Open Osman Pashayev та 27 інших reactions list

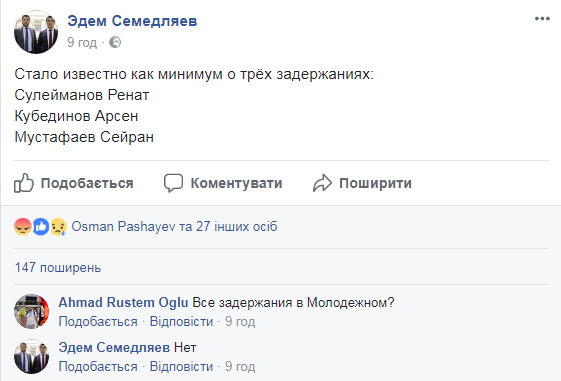tap(174, 226)
